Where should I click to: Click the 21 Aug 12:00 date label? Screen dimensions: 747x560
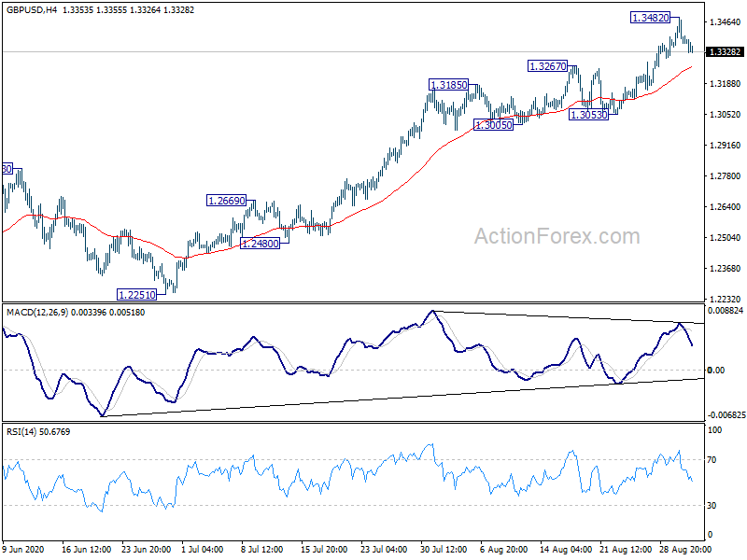626,549
